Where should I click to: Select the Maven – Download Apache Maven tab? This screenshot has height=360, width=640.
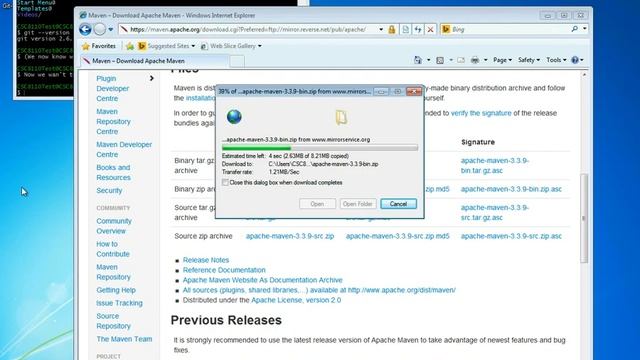point(154,61)
